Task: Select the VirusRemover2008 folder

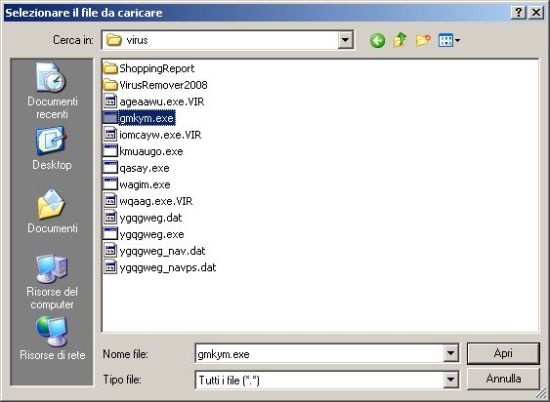Action: pos(155,85)
